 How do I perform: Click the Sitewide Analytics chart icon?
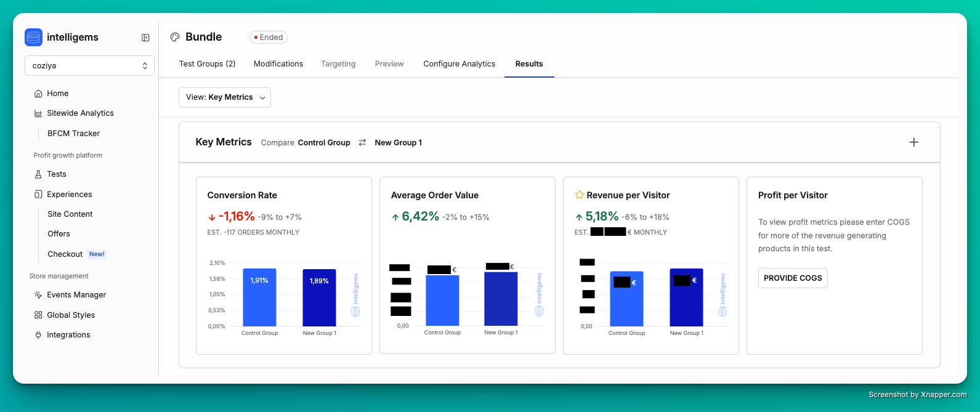pyautogui.click(x=38, y=113)
